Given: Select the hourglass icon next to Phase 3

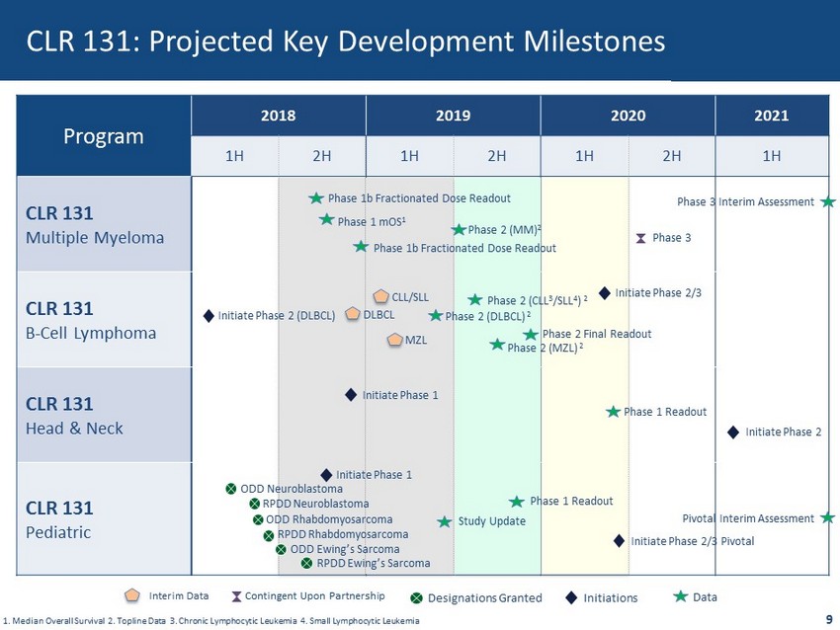Looking at the screenshot, I should click(x=640, y=238).
